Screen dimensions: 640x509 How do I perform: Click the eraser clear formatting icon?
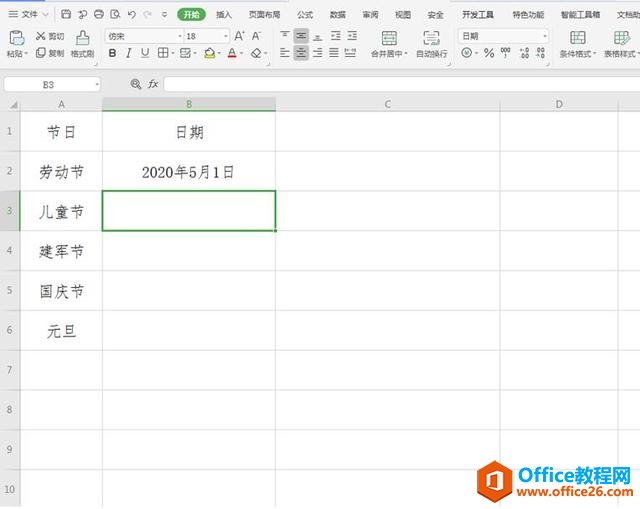[x=256, y=53]
